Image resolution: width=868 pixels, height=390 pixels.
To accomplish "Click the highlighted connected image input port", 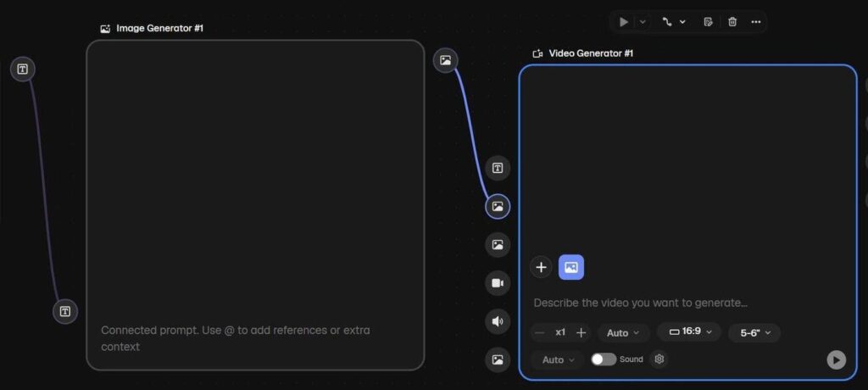I will click(x=498, y=207).
